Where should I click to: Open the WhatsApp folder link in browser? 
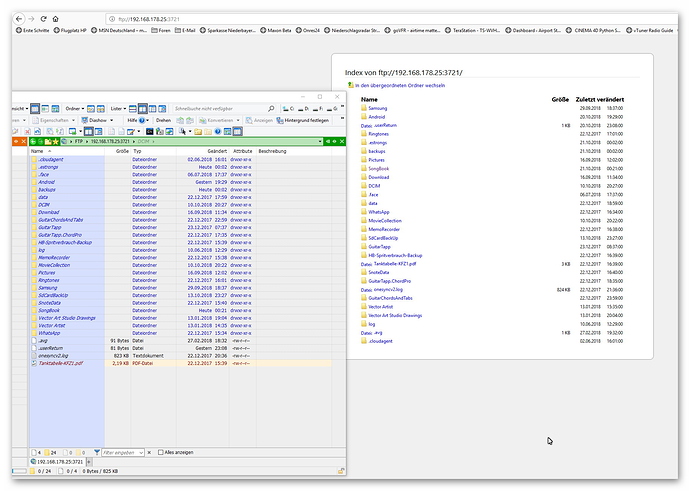click(378, 212)
